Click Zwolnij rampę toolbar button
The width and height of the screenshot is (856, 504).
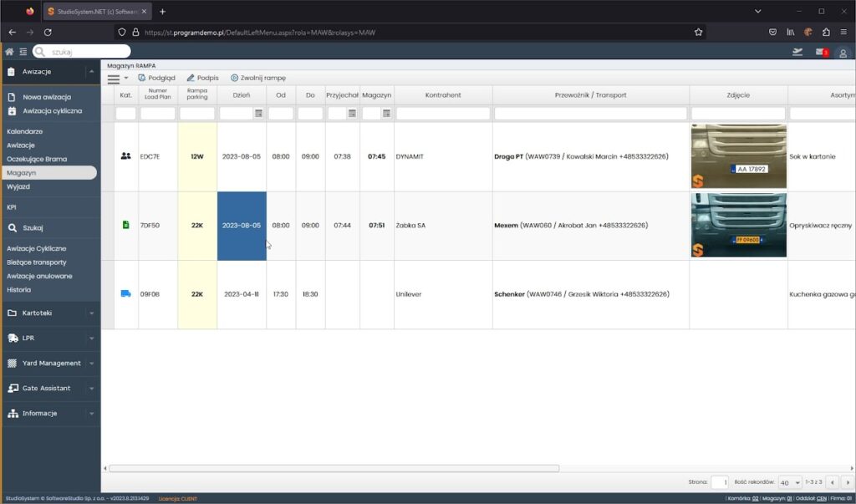257,78
